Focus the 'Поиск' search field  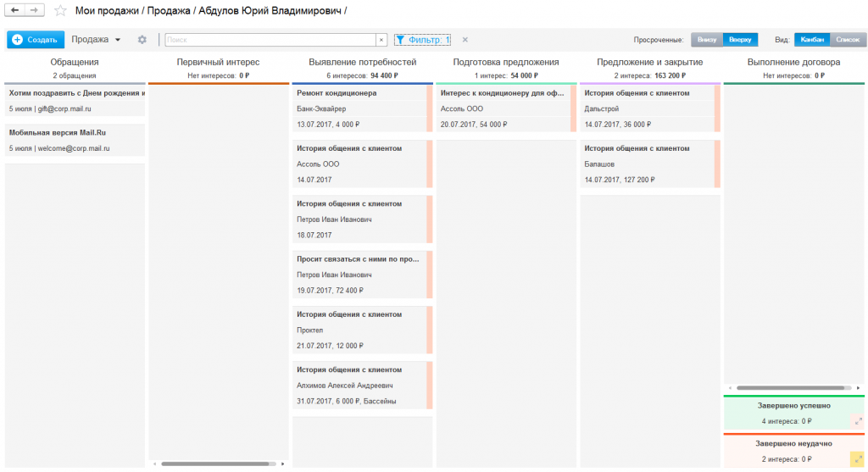point(270,40)
